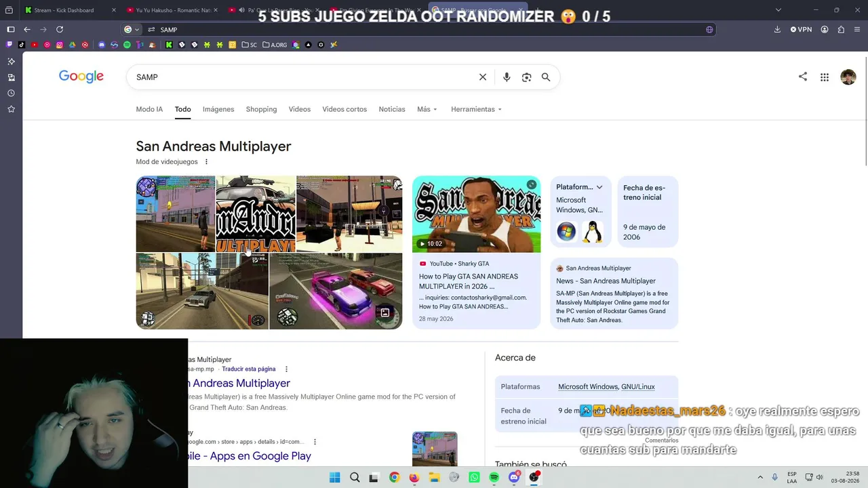Open the Instagram bookmark
This screenshot has width=868, height=488.
tap(60, 45)
